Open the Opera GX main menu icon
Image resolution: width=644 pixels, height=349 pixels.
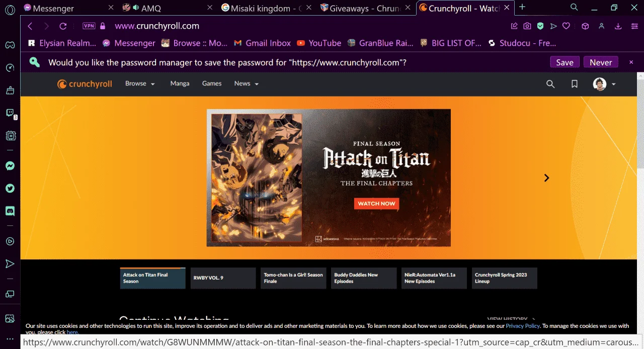[x=10, y=10]
